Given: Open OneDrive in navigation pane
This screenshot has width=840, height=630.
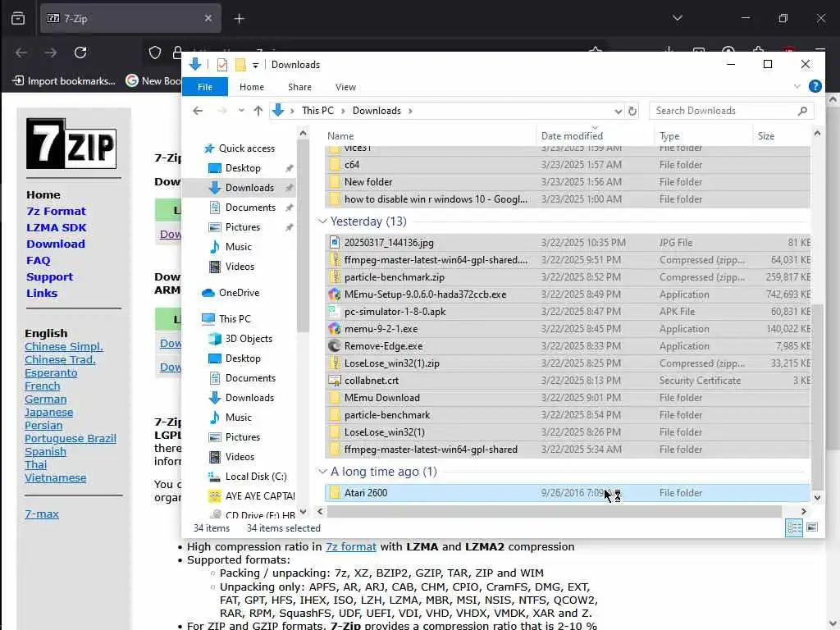Looking at the screenshot, I should (x=239, y=293).
